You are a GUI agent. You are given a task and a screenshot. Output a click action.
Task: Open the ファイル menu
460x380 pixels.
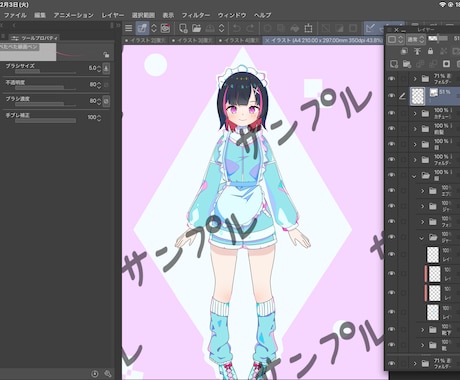point(15,15)
